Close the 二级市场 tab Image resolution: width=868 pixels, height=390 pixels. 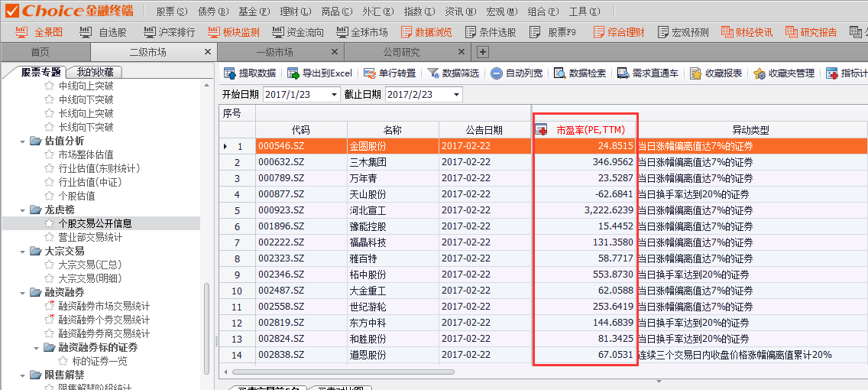208,52
